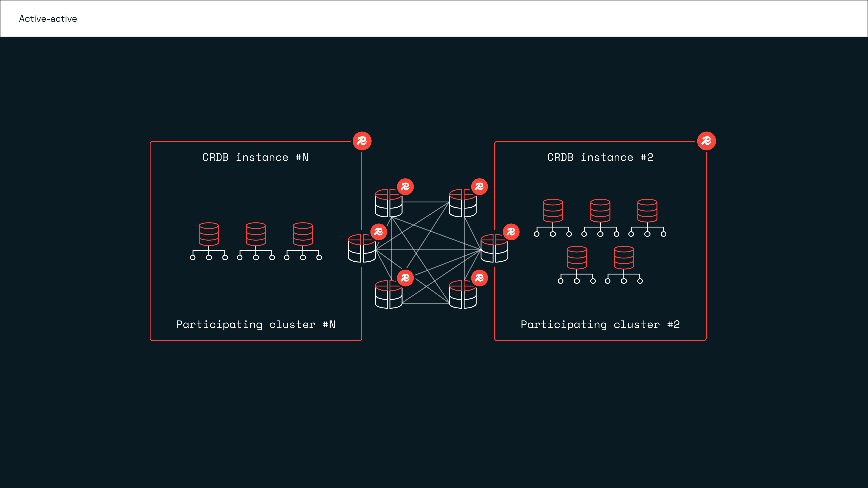This screenshot has width=868, height=488.
Task: Click "Participating cluster #2" text
Action: click(x=600, y=324)
